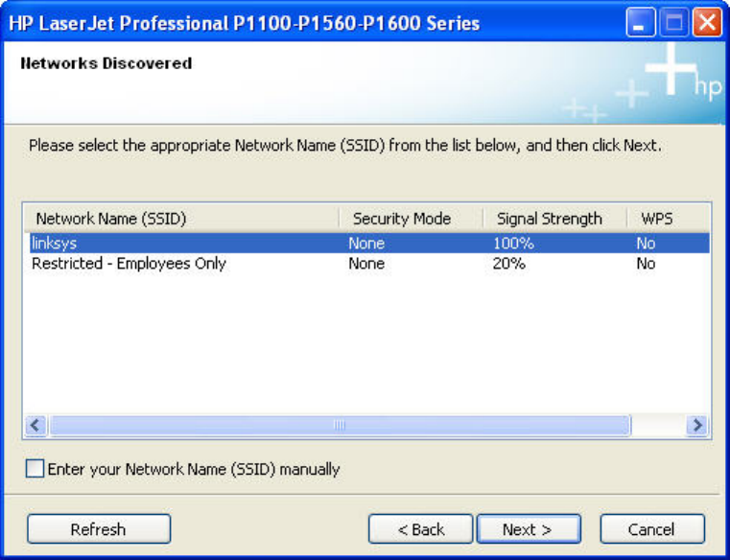The image size is (730, 560).
Task: Click the right arrow of the horizontal scrollbar
Action: click(697, 425)
